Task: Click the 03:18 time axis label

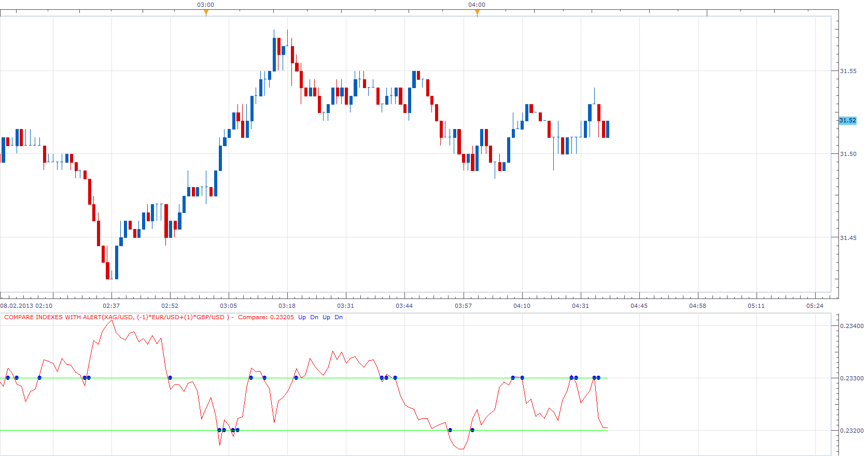Action: click(x=287, y=306)
